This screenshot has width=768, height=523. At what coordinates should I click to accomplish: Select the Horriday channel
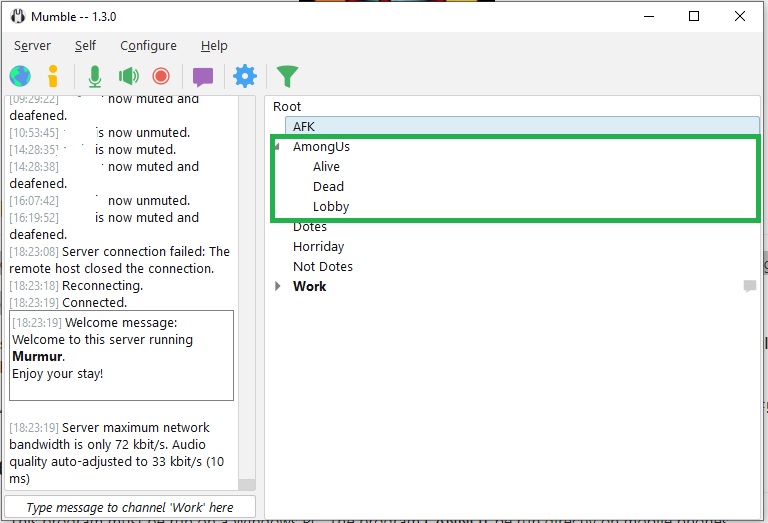click(318, 247)
